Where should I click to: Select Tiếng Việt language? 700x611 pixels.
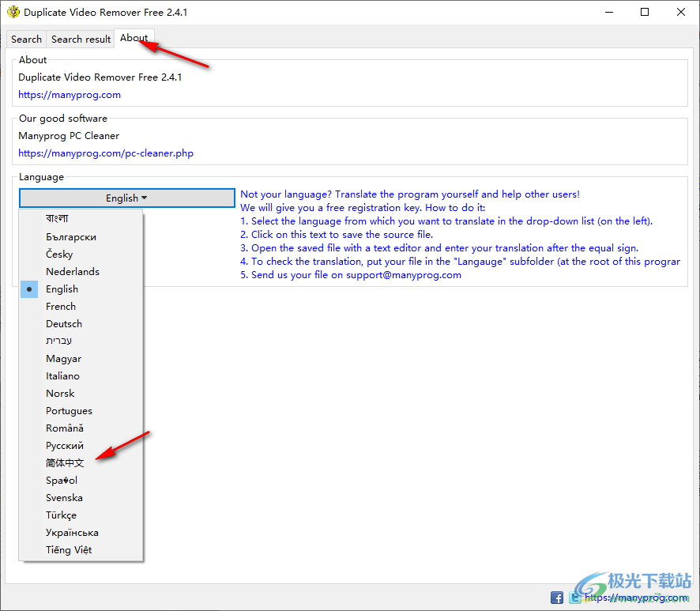point(81,550)
